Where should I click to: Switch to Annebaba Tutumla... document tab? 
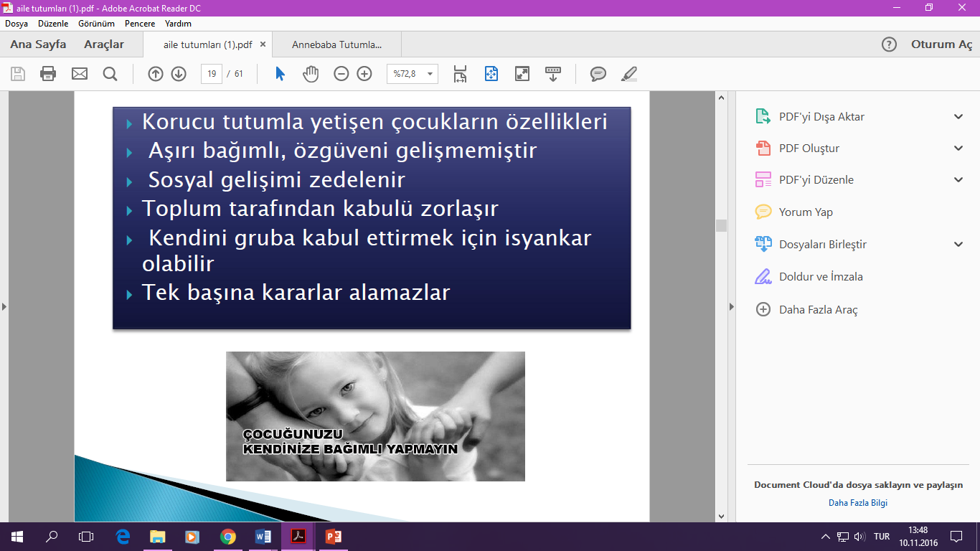337,44
